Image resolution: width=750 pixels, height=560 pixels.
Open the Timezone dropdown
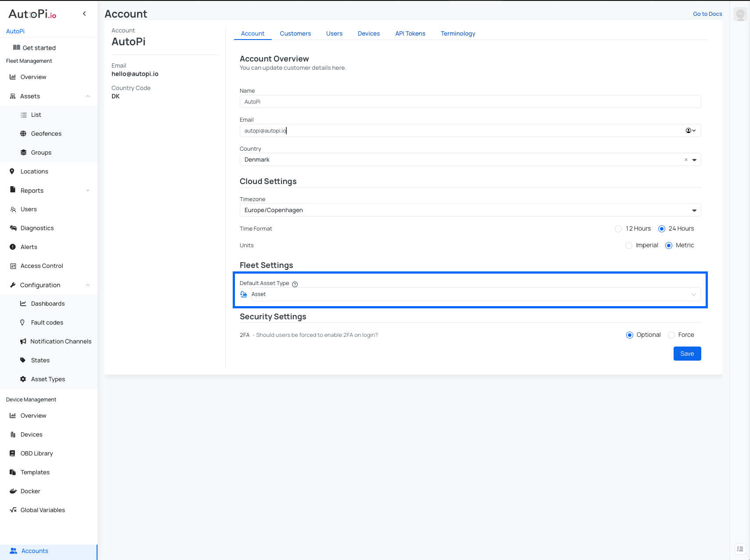pyautogui.click(x=470, y=210)
